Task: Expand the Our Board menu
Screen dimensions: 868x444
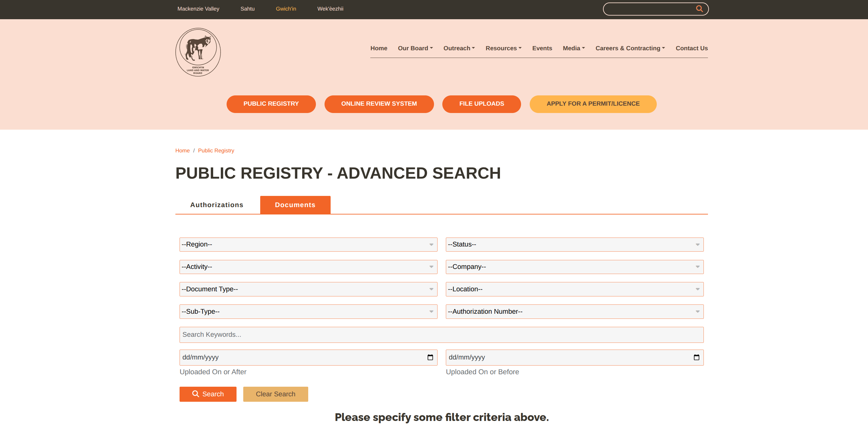Action: pos(415,48)
